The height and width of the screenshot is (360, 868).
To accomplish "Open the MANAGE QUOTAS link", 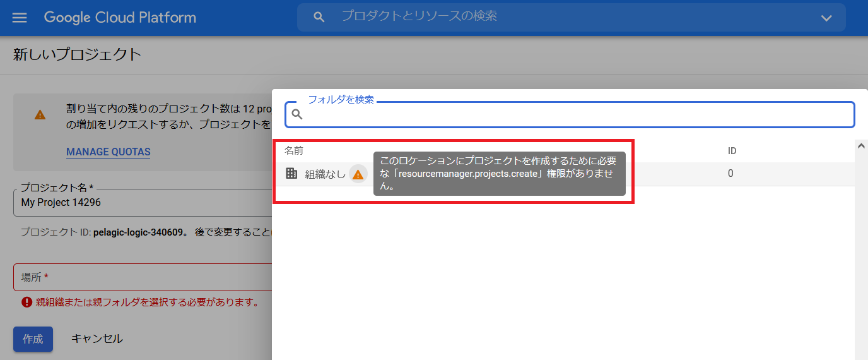I will [x=108, y=152].
